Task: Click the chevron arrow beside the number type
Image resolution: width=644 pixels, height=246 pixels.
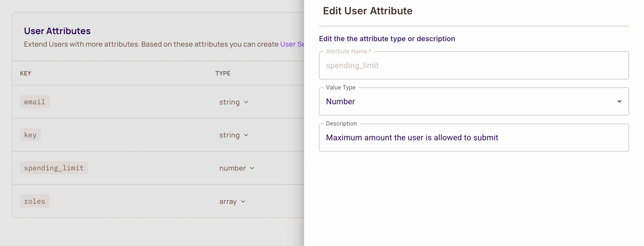Action: click(x=252, y=168)
